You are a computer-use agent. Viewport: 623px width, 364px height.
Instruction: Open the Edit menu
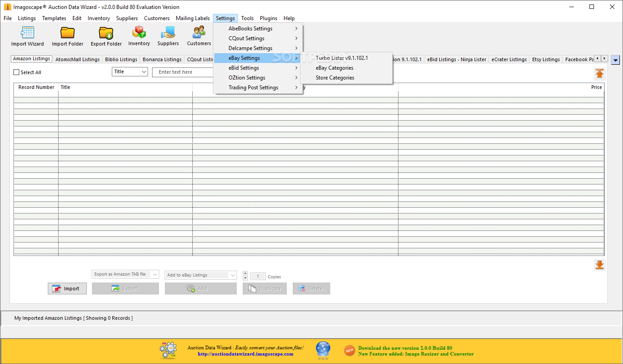(x=77, y=18)
